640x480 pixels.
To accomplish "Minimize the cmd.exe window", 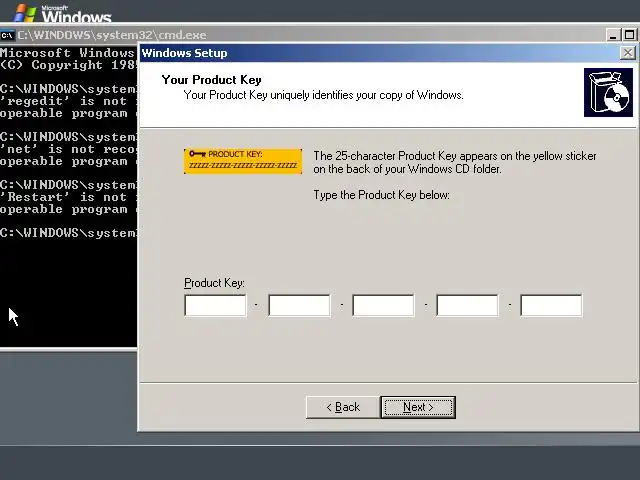I will click(613, 35).
